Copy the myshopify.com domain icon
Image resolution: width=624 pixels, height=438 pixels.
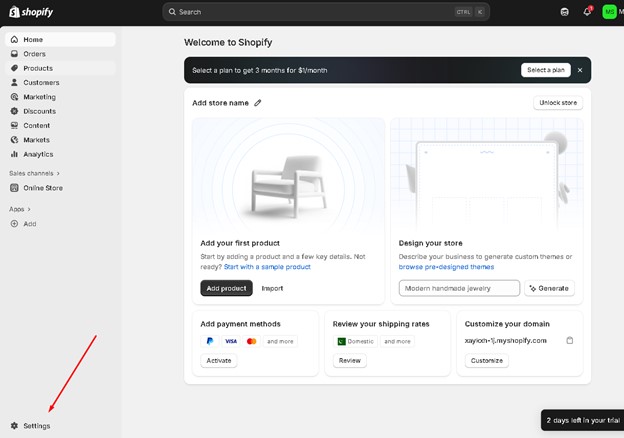point(570,340)
